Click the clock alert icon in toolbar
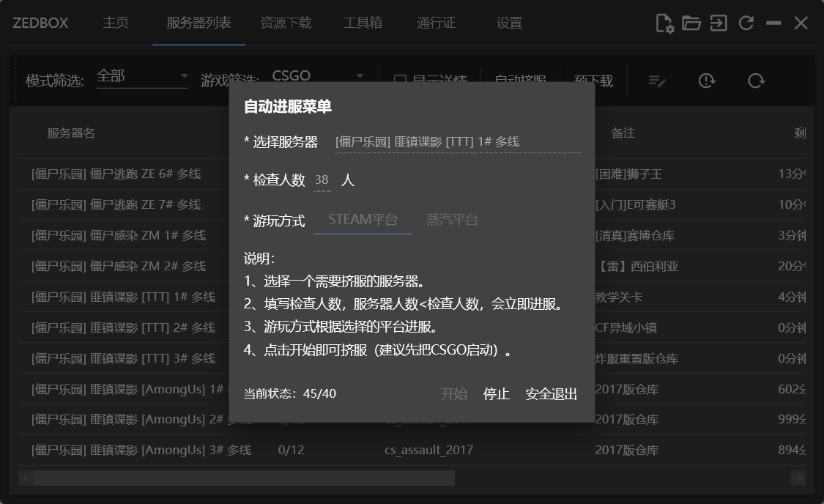The image size is (824, 504). [x=706, y=81]
